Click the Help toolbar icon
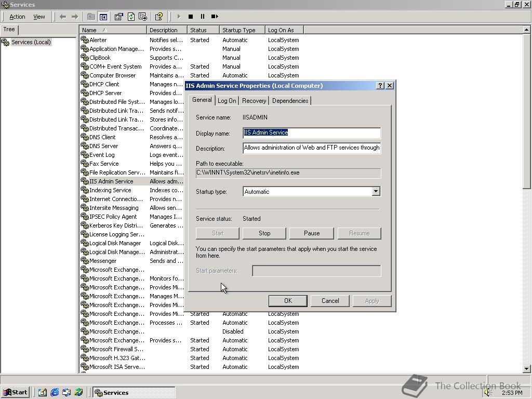The height and width of the screenshot is (399, 532). [158, 17]
